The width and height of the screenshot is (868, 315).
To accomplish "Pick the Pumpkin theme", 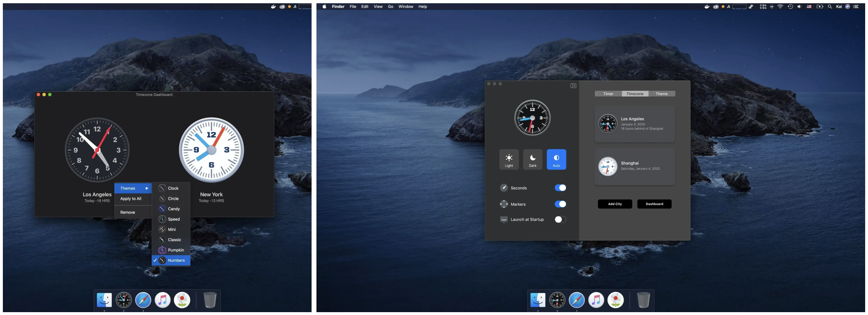I will pyautogui.click(x=171, y=250).
